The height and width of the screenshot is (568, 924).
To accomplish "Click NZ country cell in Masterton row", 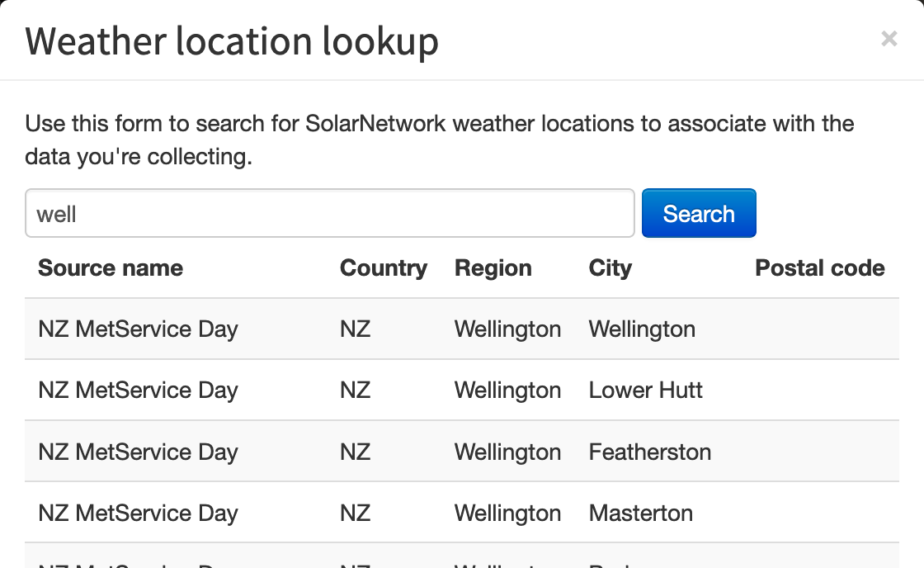I will click(x=355, y=514).
